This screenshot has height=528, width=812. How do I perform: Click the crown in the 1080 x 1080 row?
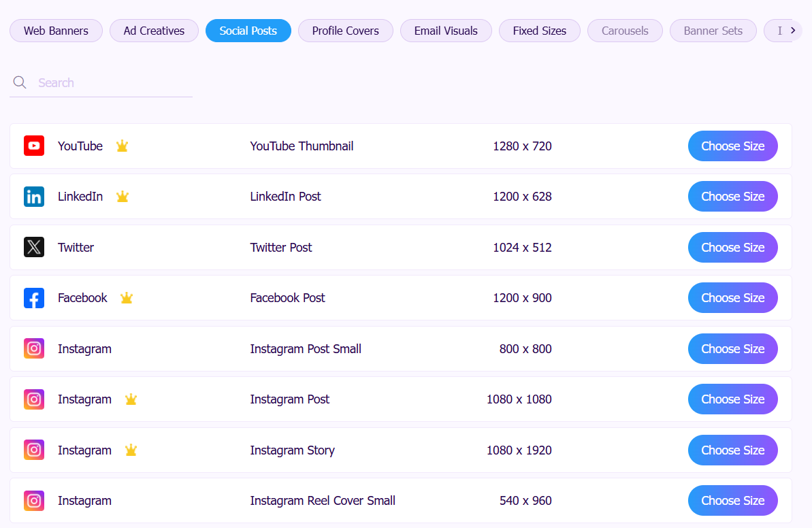tap(131, 399)
